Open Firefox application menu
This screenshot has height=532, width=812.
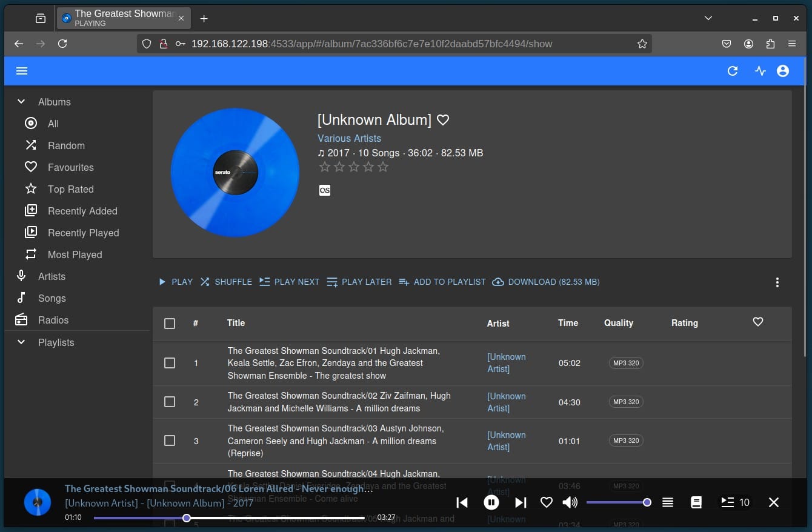point(792,44)
